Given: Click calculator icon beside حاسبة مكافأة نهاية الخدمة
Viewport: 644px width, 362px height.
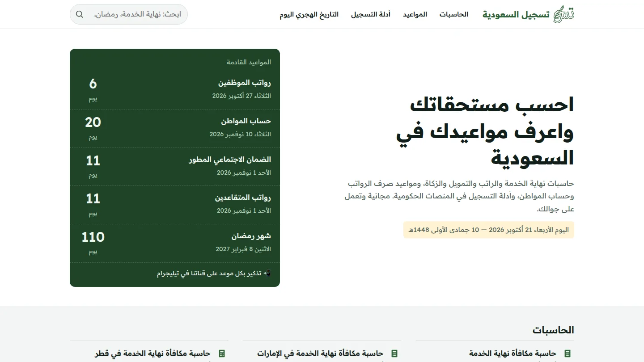Looking at the screenshot, I should tap(568, 354).
